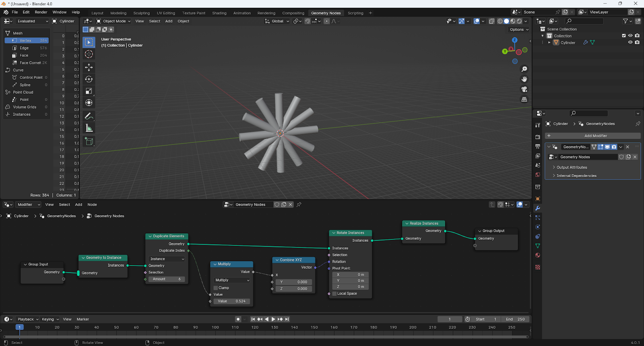The height and width of the screenshot is (346, 644).
Task: Click the Add Modifier button
Action: coord(592,136)
